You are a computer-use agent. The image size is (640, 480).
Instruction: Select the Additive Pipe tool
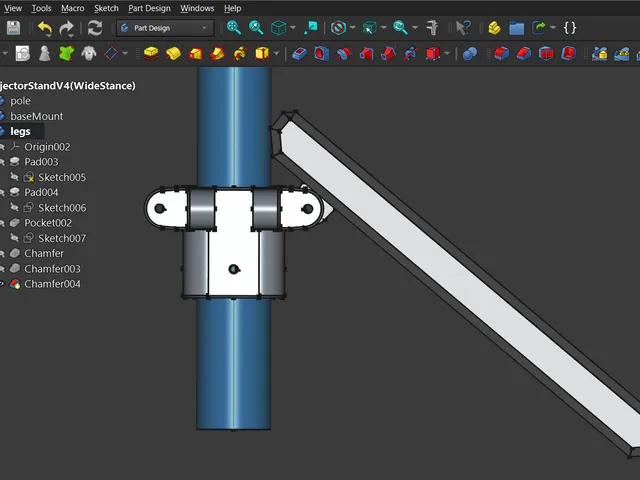click(x=218, y=53)
